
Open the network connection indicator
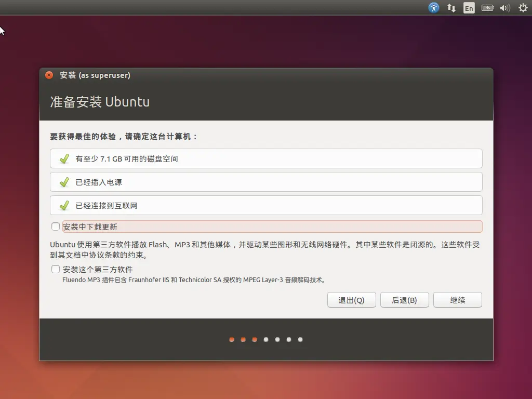coord(451,8)
